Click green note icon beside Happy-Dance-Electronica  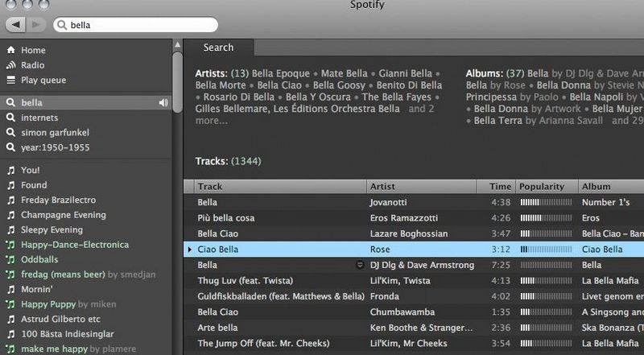(x=10, y=245)
